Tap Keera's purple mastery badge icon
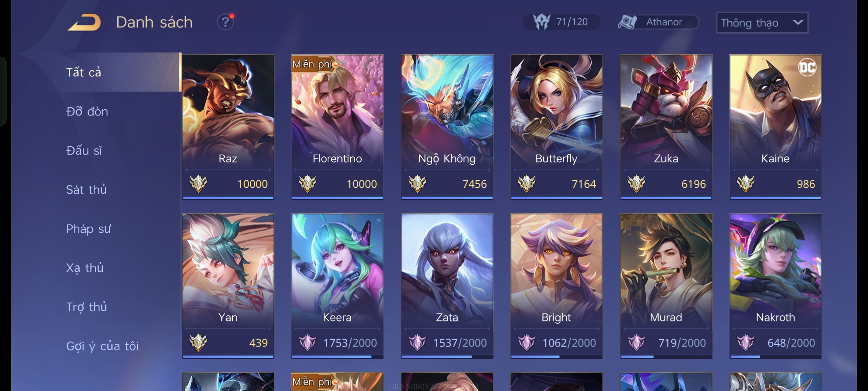The height and width of the screenshot is (391, 868). 307,342
